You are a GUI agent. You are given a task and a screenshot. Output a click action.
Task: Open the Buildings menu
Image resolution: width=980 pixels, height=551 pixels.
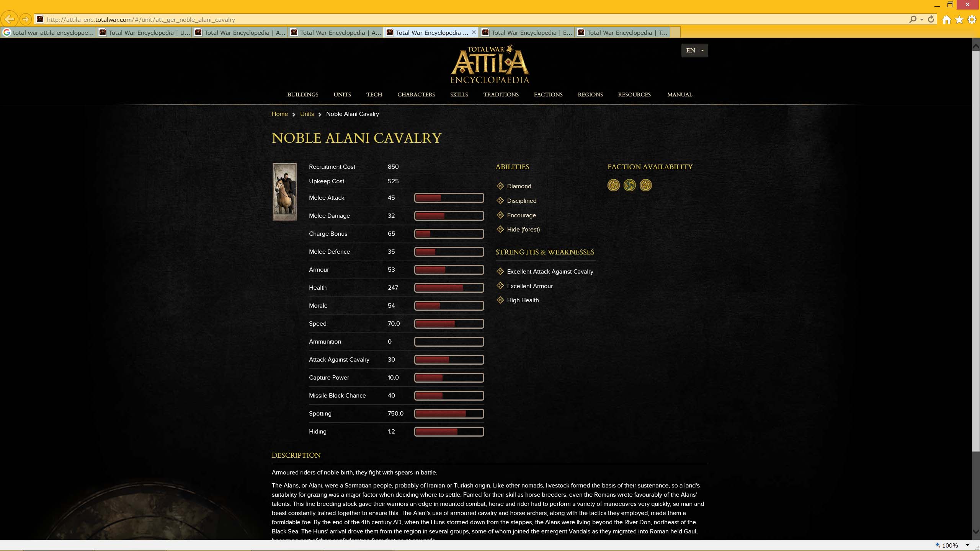[303, 95]
